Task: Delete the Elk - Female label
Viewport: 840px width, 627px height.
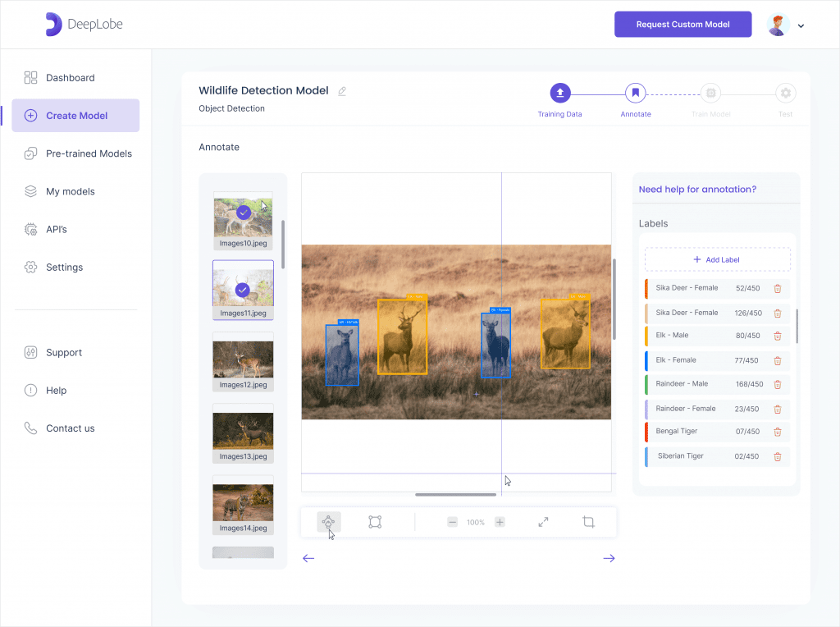Action: tap(778, 360)
